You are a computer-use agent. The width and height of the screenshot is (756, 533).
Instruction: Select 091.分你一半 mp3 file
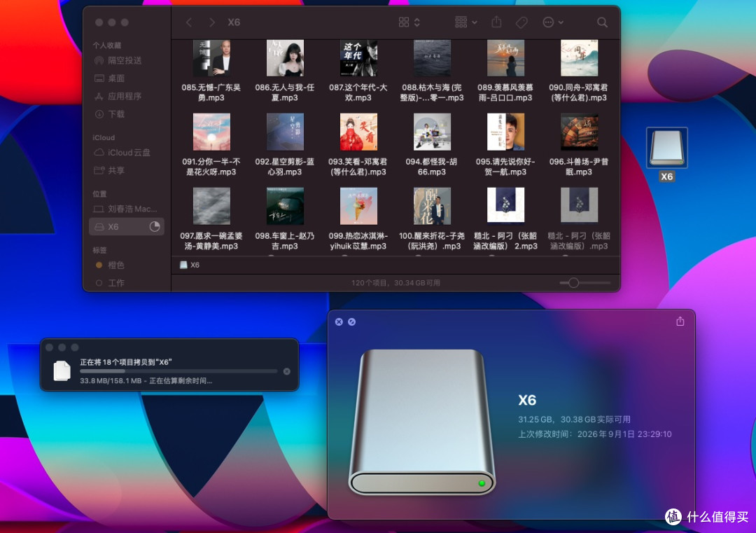[211, 145]
